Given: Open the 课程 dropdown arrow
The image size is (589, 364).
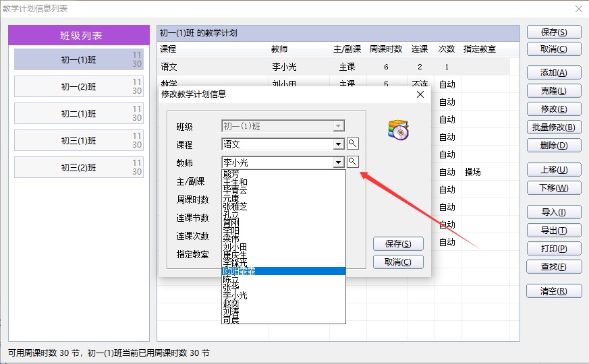Looking at the screenshot, I should point(339,144).
